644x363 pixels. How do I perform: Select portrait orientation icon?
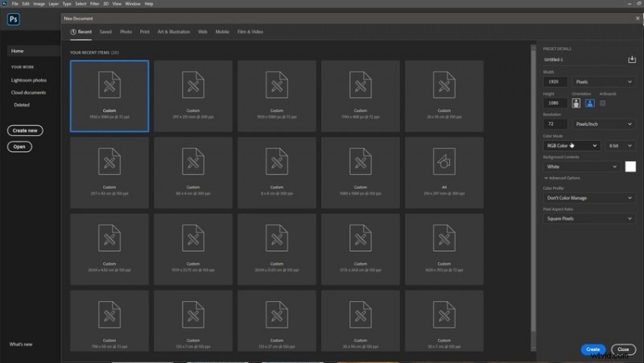click(576, 103)
